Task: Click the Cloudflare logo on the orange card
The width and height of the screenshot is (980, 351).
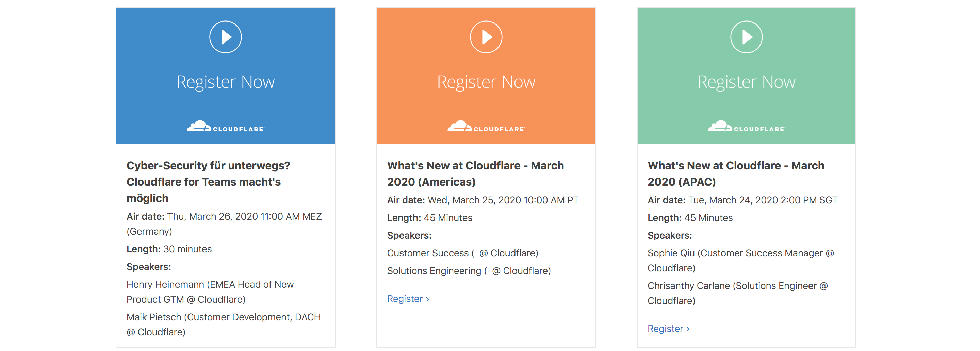Action: (x=486, y=126)
